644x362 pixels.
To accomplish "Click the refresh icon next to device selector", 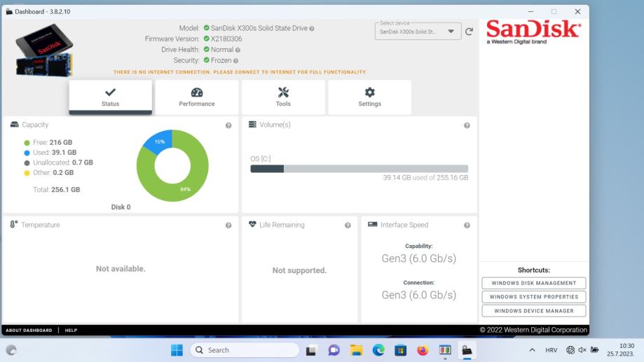I will tap(470, 32).
